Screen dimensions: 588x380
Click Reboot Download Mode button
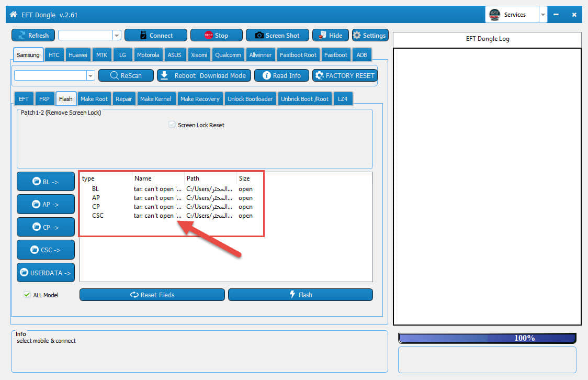click(203, 75)
